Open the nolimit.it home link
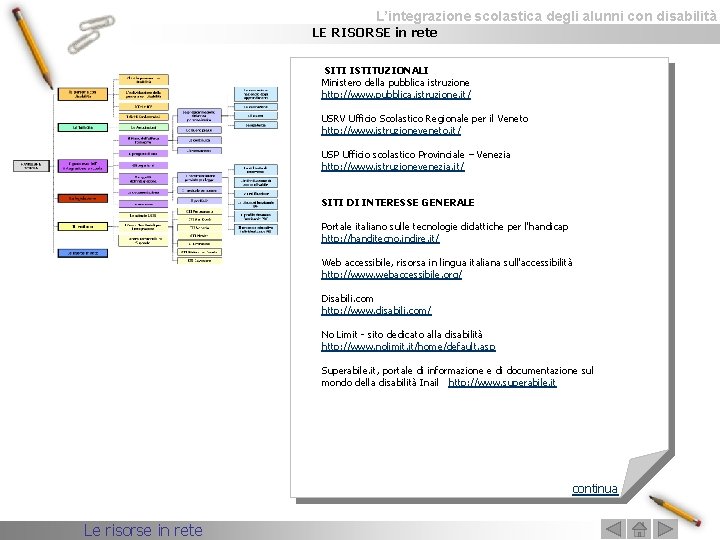Viewport: 720px width, 540px height. point(408,346)
